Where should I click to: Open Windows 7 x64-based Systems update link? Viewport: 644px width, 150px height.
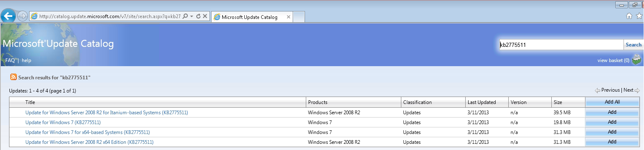87,132
